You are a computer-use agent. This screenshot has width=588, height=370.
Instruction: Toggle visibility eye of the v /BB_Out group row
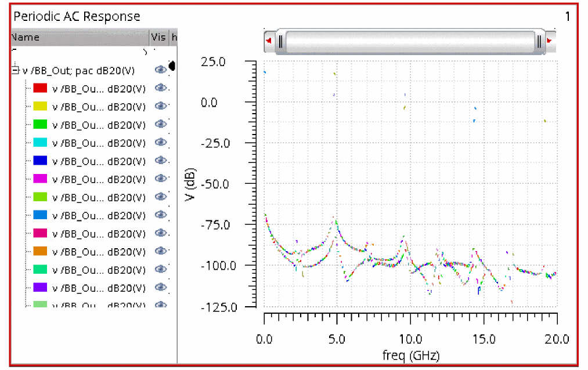pyautogui.click(x=161, y=70)
